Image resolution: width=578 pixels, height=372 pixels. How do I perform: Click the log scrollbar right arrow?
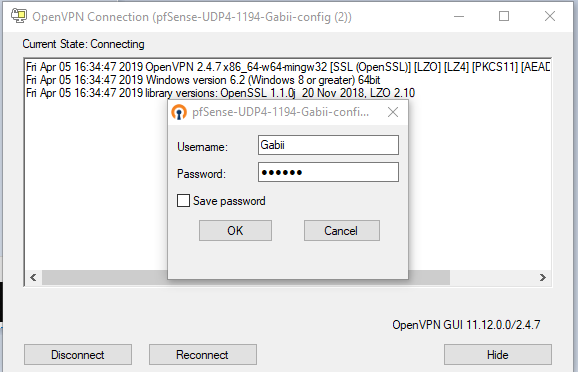click(543, 277)
